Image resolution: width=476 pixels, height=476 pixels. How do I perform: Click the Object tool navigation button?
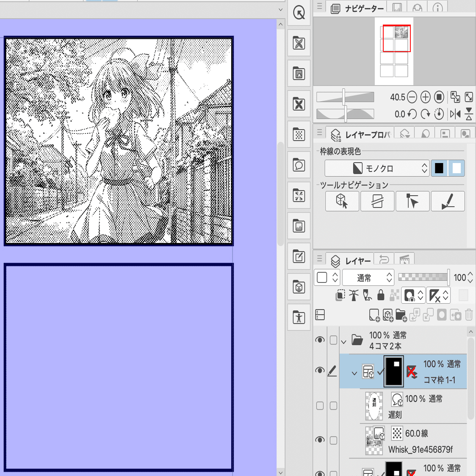coord(342,201)
